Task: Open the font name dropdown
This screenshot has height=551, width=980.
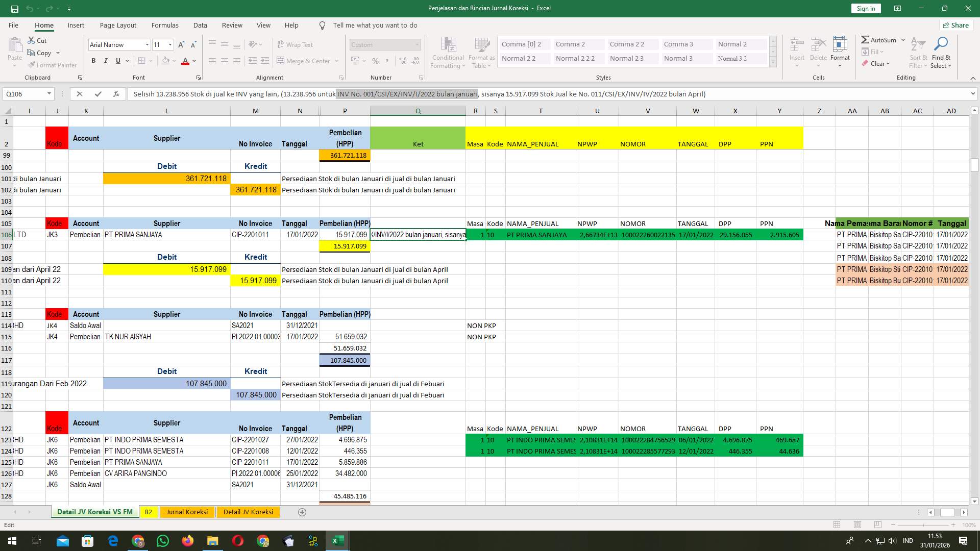Action: [x=147, y=44]
